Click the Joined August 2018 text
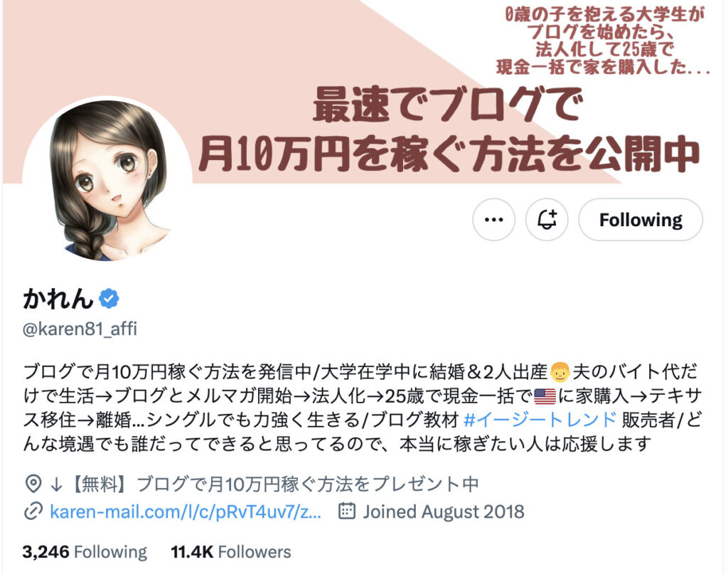Viewport: 728px width, 574px height. tap(444, 512)
